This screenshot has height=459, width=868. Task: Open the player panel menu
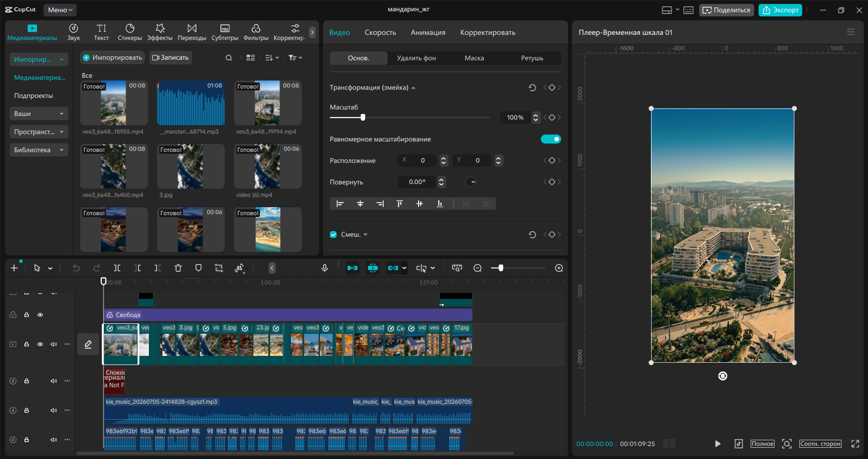(x=851, y=32)
